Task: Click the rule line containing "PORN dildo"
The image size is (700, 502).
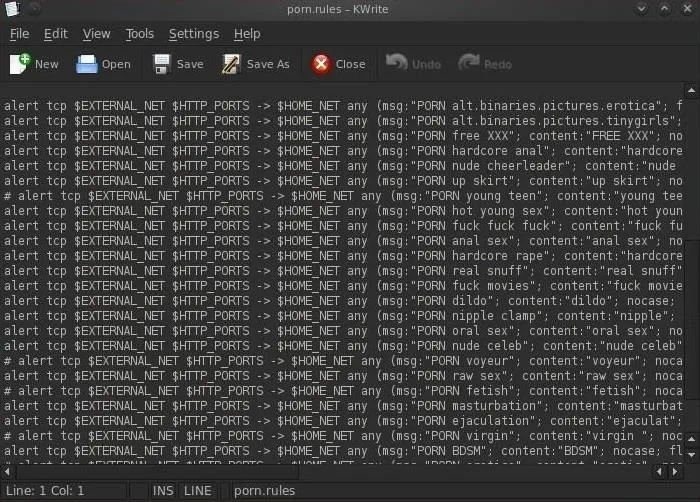Action: pyautogui.click(x=343, y=301)
